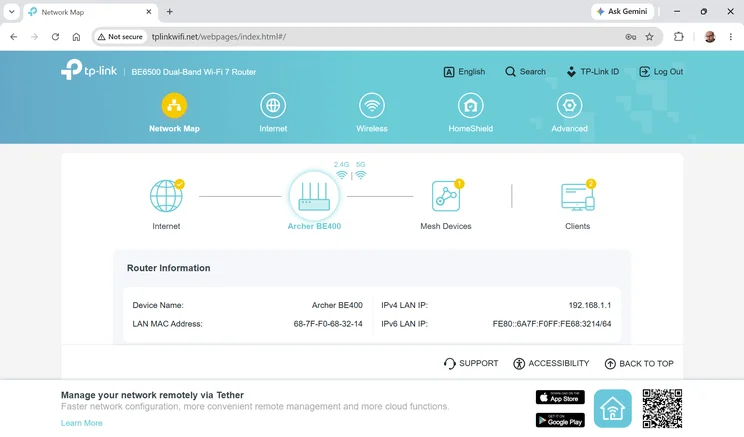Click the Router Information heading

168,268
